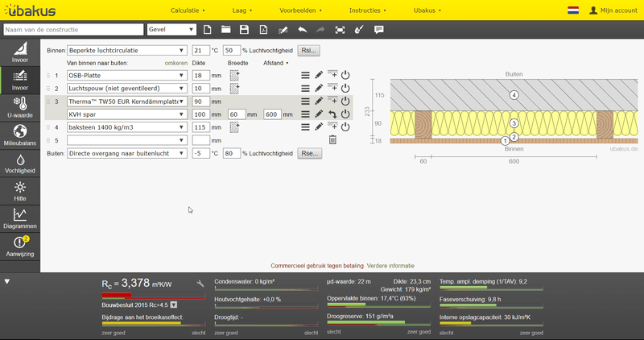Open the Ubakus menu
Viewport: 644px width, 340px height.
click(x=427, y=10)
